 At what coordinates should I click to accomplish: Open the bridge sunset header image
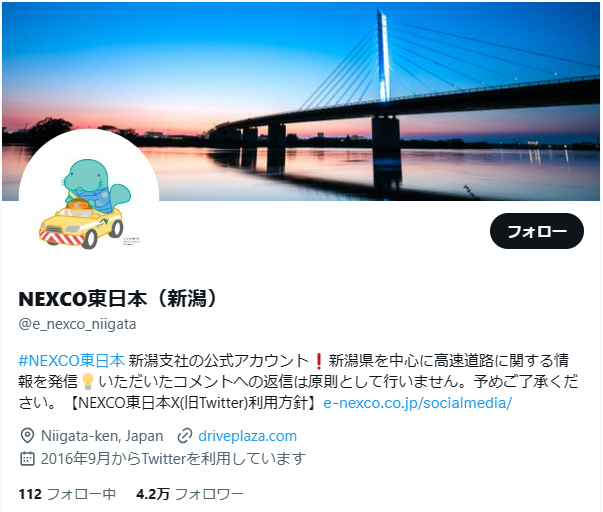(301, 101)
